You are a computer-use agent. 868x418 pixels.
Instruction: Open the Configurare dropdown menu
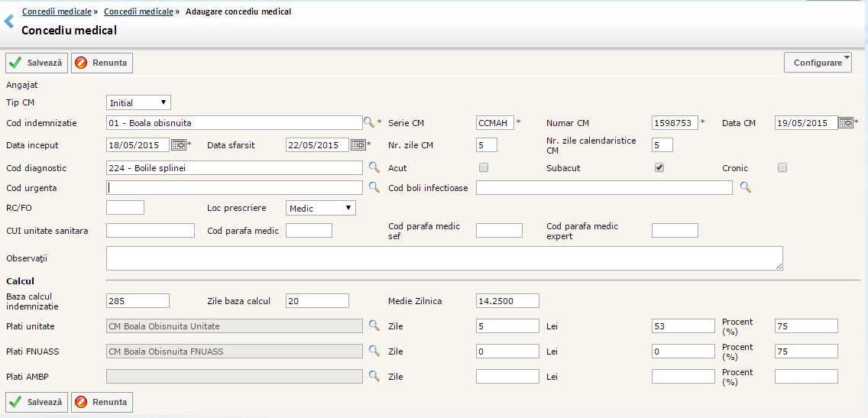coord(818,63)
